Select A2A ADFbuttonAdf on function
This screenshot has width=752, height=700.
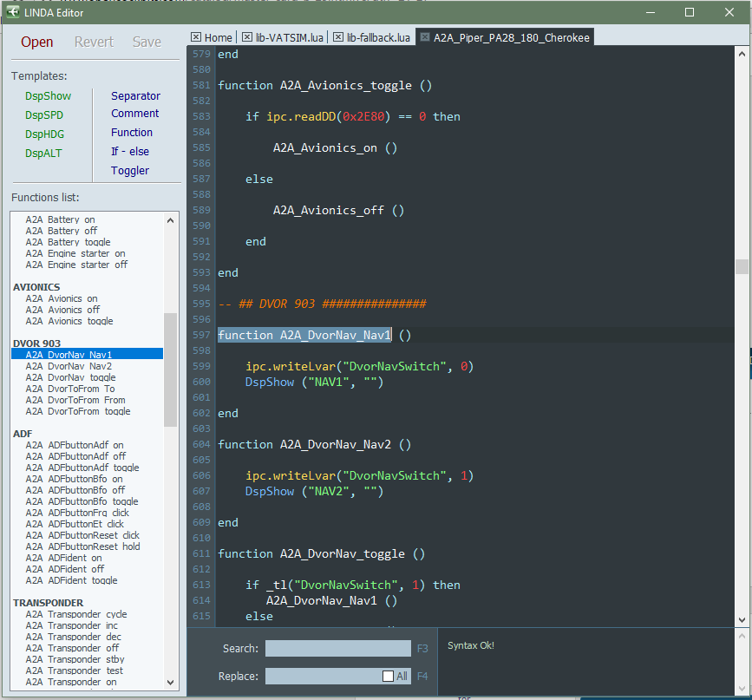tap(75, 445)
